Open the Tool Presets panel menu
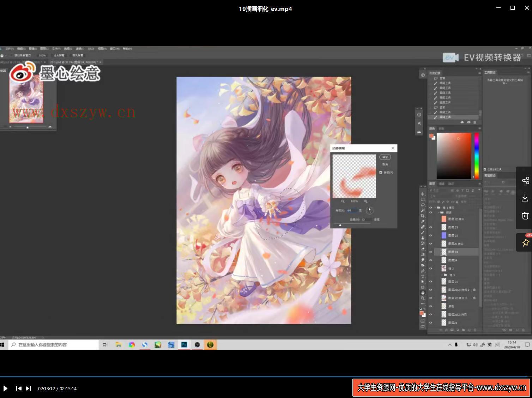The height and width of the screenshot is (398, 532). click(x=528, y=72)
